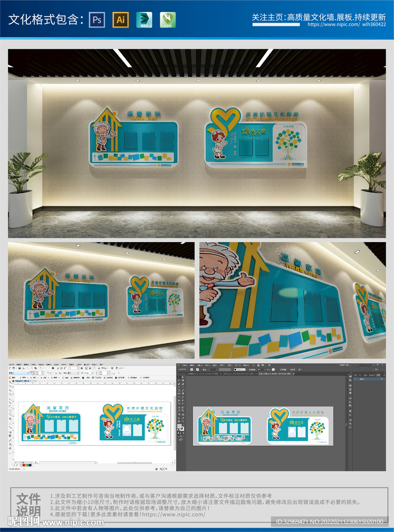Click the vertical scrollbar in CorelDRAW
The image size is (394, 532).
(174, 422)
